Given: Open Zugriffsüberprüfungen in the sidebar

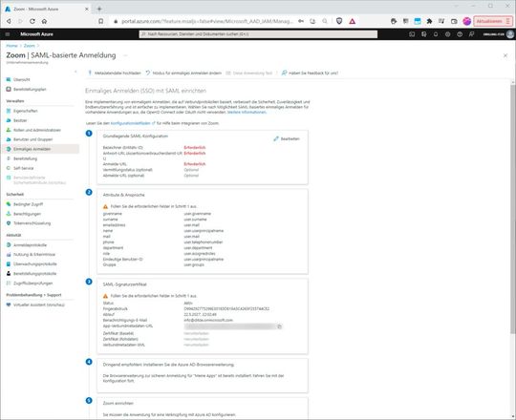Looking at the screenshot, I should 32,283.
